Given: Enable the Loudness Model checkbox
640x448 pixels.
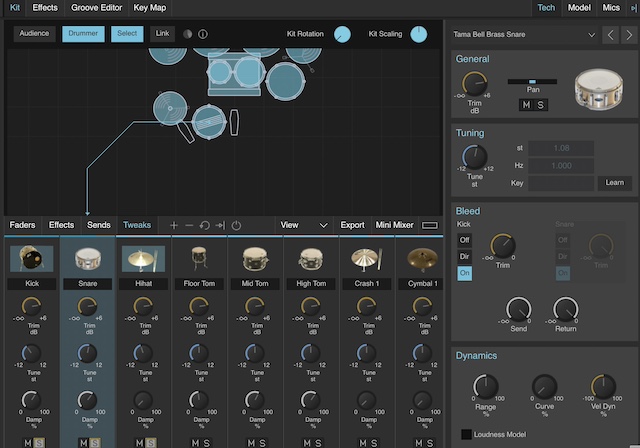Looking at the screenshot, I should pyautogui.click(x=466, y=434).
